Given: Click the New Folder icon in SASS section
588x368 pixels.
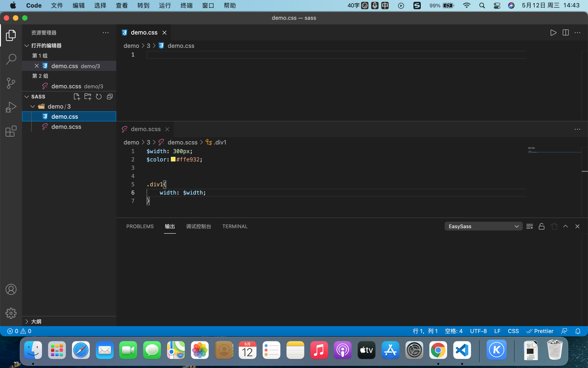Looking at the screenshot, I should pos(88,97).
